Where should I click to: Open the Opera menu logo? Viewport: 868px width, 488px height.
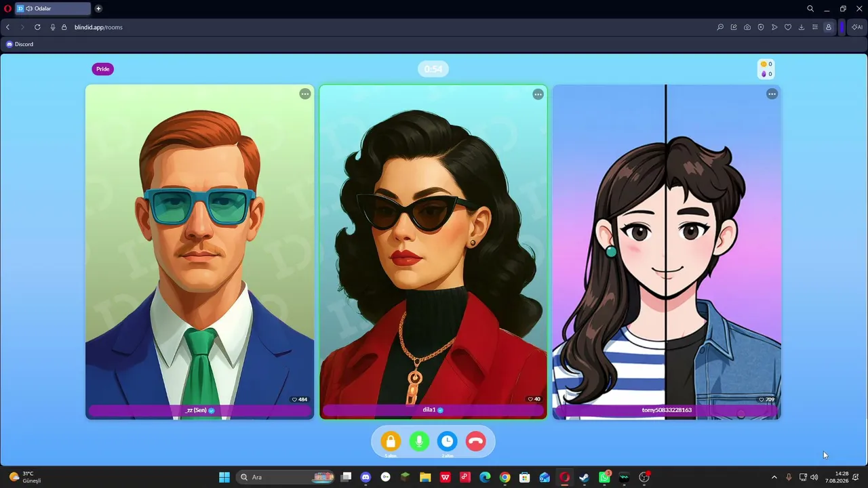(8, 9)
